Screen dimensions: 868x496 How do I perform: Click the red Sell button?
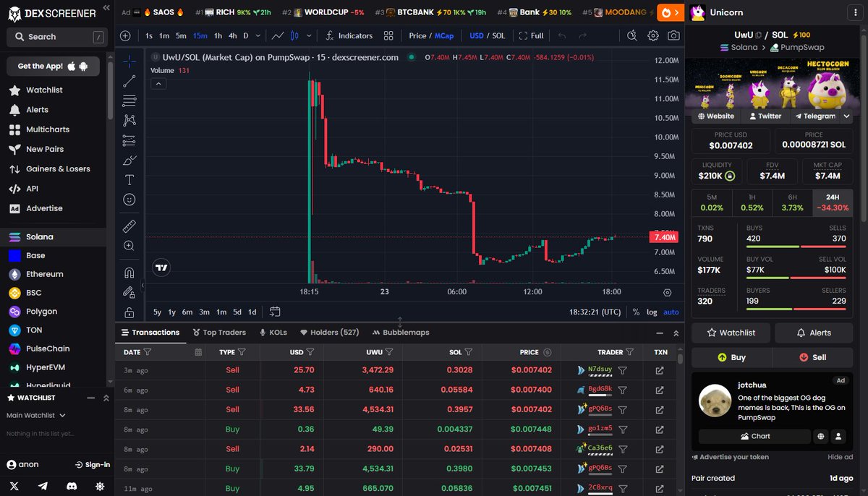pyautogui.click(x=813, y=357)
